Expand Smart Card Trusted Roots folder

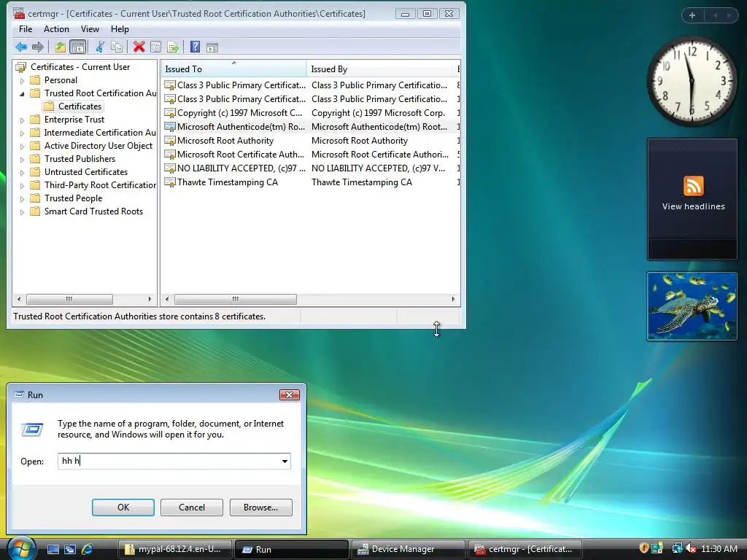[22, 212]
